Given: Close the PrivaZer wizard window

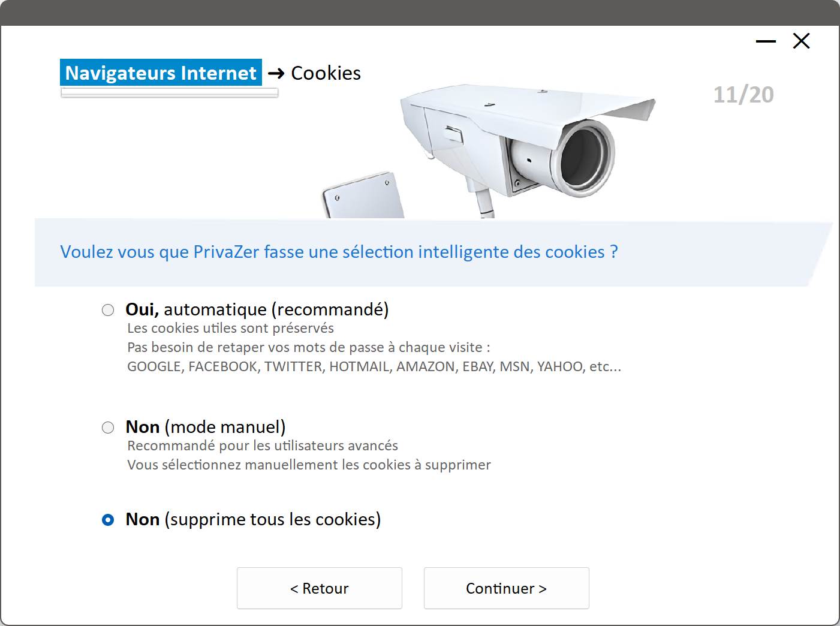Looking at the screenshot, I should [x=801, y=41].
